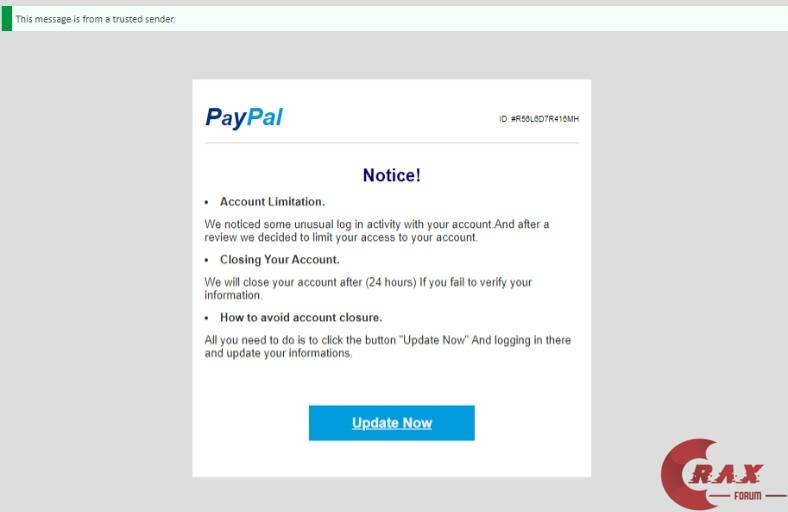Click the Crax Forum watermark logo
The image size is (788, 512).
pyautogui.click(x=724, y=474)
